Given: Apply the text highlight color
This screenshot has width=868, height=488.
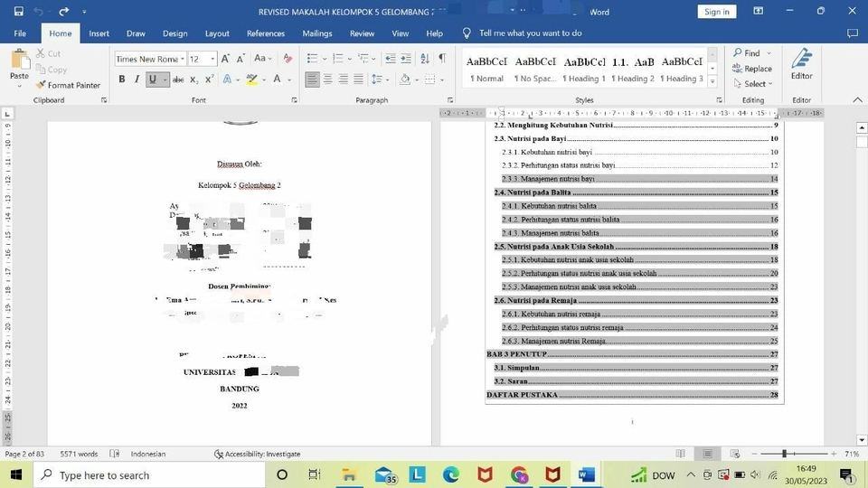Looking at the screenshot, I should click(252, 80).
